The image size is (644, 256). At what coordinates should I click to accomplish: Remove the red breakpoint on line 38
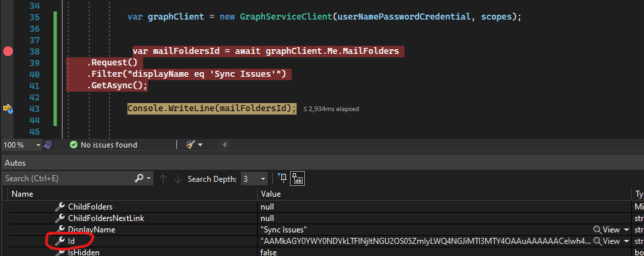pyautogui.click(x=8, y=51)
